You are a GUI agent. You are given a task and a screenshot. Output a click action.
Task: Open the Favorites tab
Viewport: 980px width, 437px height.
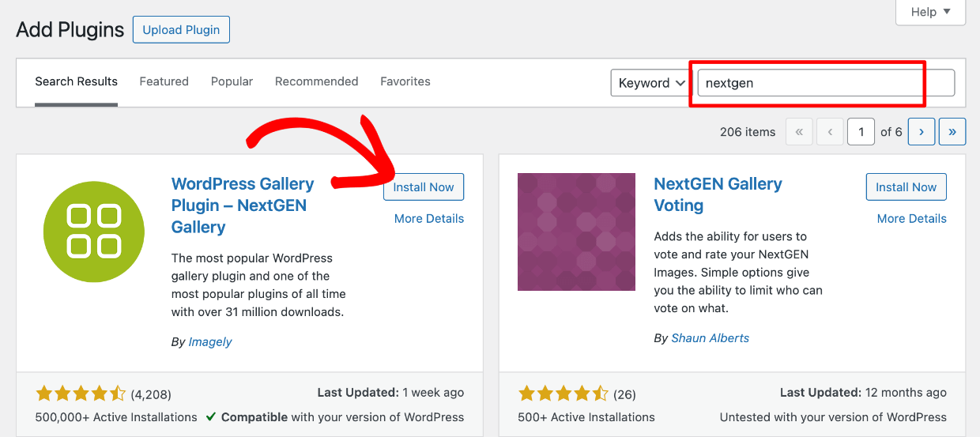(405, 81)
